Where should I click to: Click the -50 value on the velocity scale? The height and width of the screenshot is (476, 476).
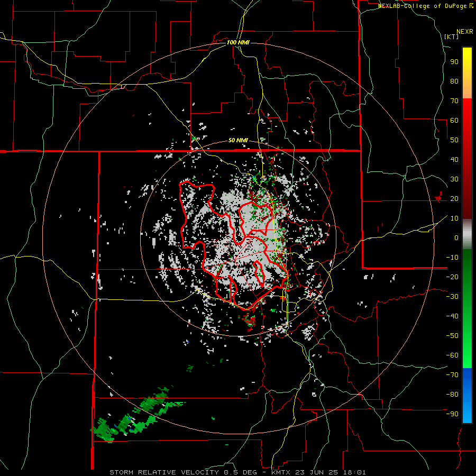452,336
